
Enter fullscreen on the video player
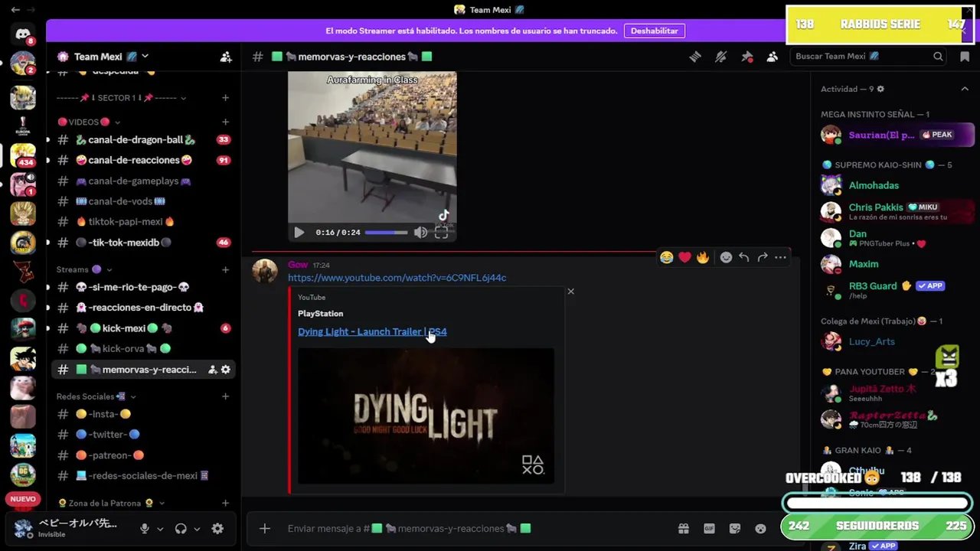[x=442, y=233]
